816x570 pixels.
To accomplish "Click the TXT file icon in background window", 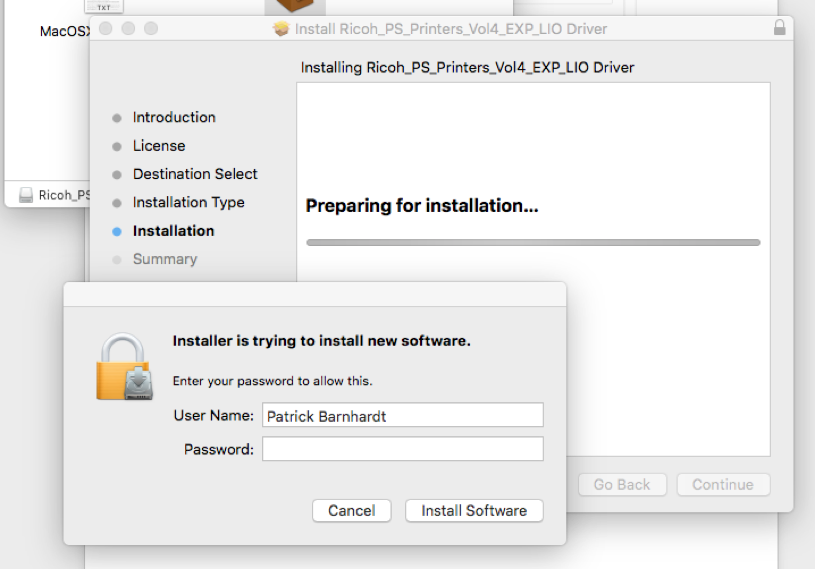I will 104,6.
